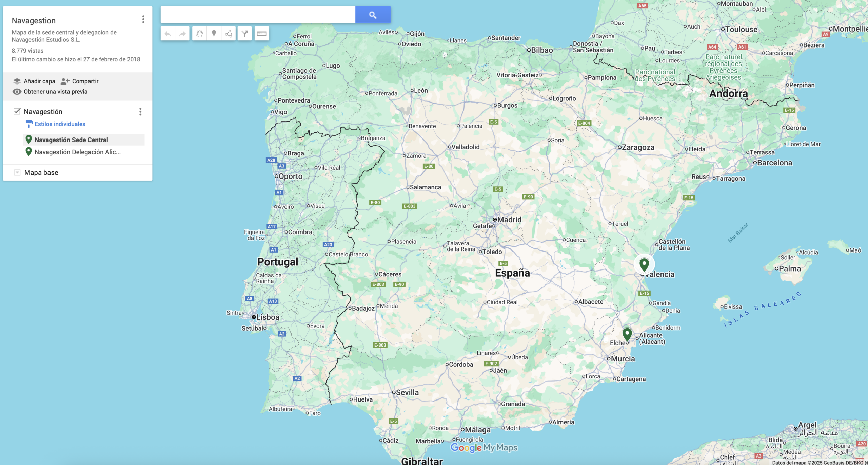Viewport: 868px width, 465px height.
Task: Select the measure distances ruler tool
Action: [x=262, y=34]
